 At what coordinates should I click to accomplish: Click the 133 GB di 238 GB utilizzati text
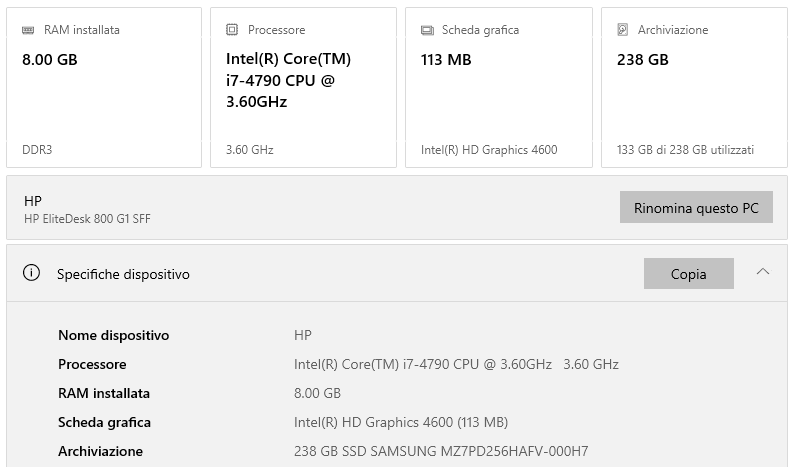click(685, 150)
